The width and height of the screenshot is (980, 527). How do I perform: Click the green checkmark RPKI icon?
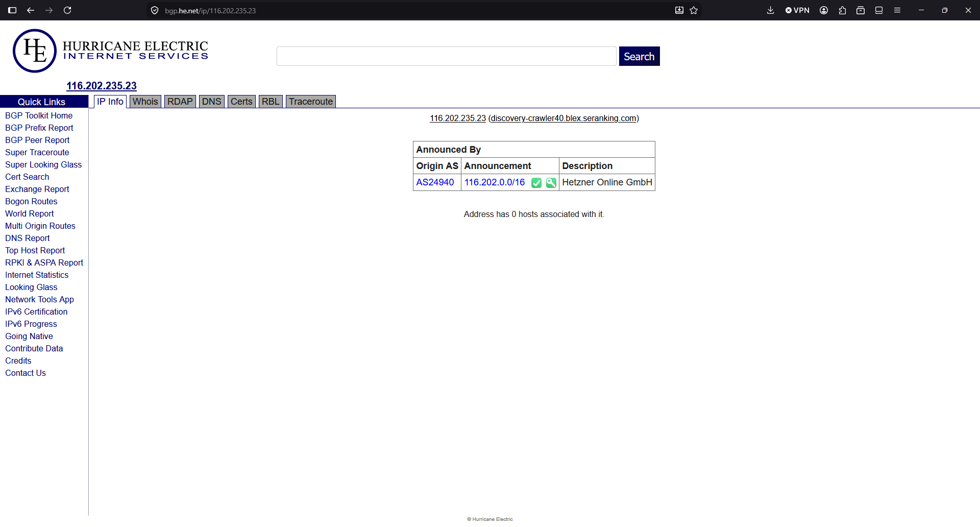tap(536, 183)
